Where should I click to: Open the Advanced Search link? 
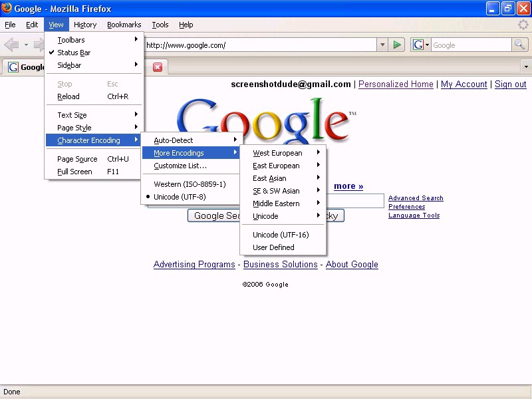416,198
